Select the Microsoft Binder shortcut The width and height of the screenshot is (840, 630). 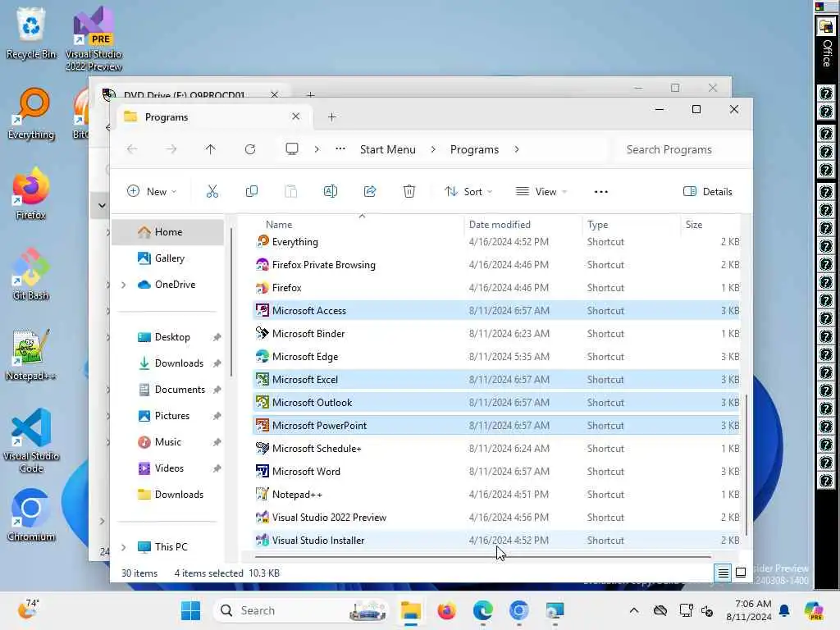tap(496, 334)
